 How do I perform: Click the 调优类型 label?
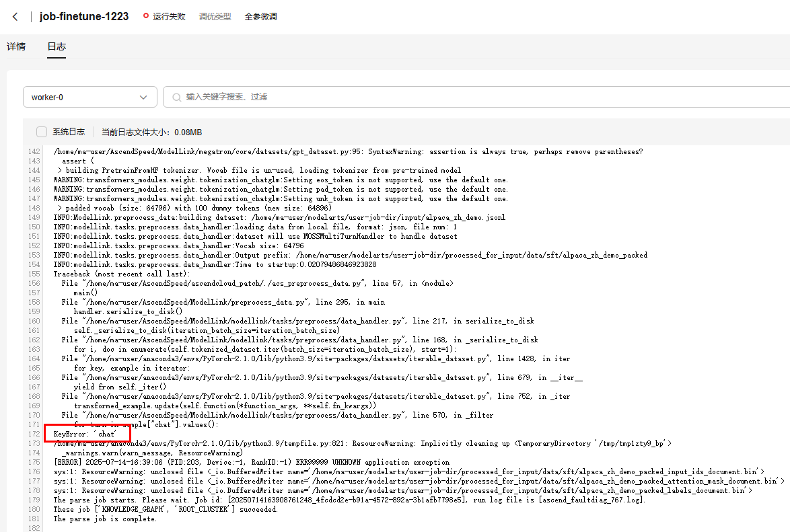point(215,17)
